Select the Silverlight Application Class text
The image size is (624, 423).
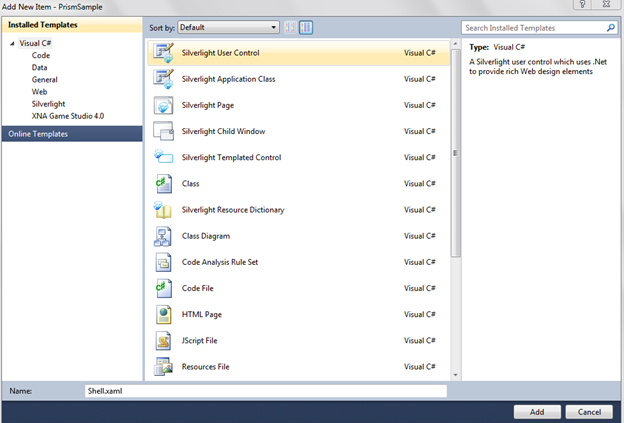point(228,79)
